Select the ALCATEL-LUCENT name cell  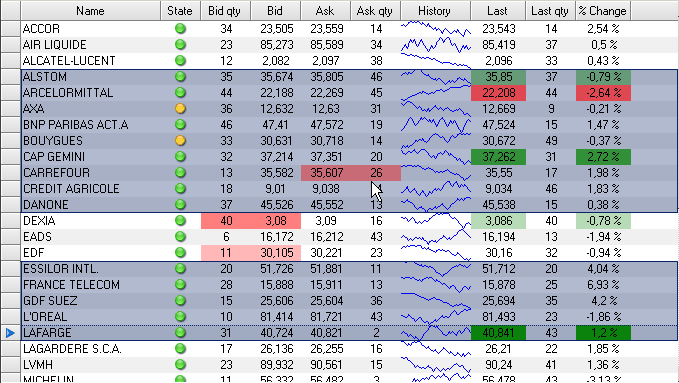[x=91, y=61]
